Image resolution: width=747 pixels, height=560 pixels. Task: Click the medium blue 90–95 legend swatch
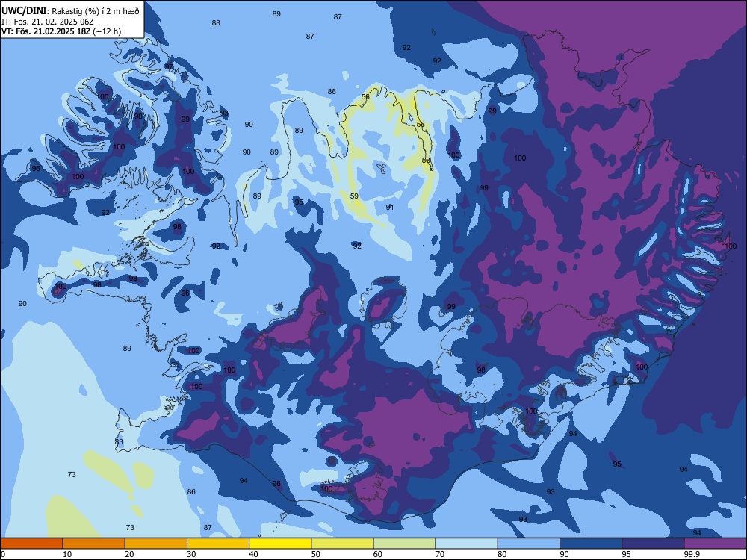point(591,544)
